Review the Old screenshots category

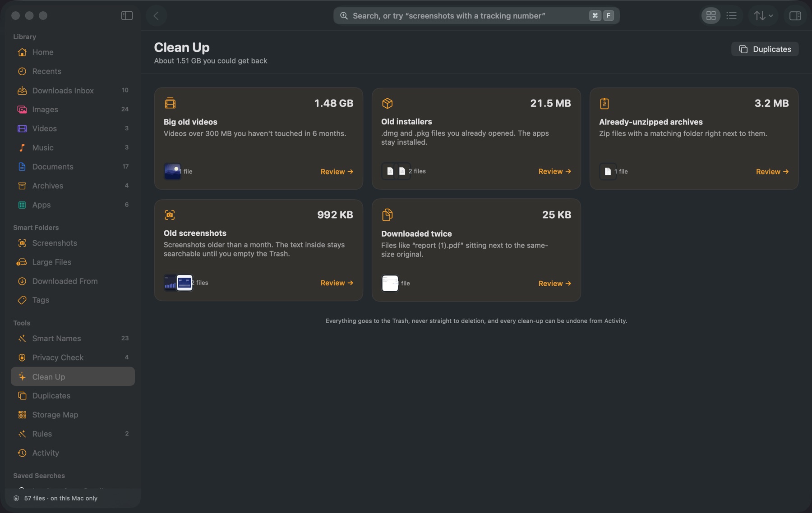pyautogui.click(x=337, y=283)
